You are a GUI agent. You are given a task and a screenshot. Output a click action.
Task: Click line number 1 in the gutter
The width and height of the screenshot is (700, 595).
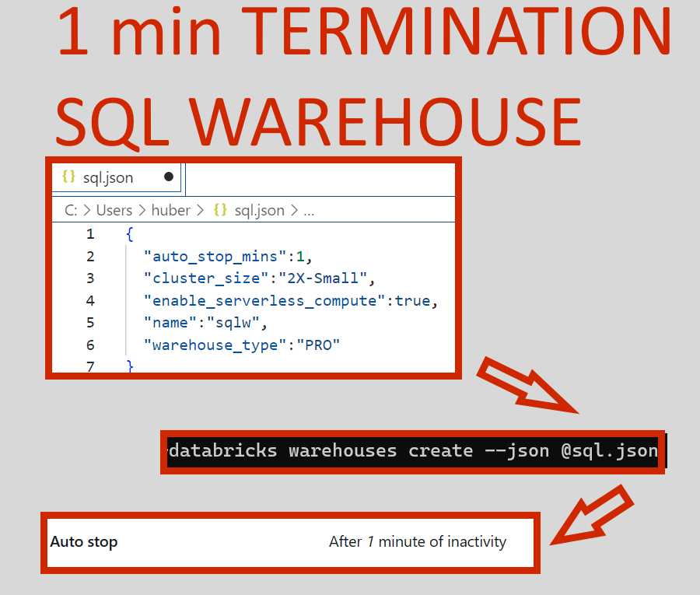pyautogui.click(x=90, y=234)
